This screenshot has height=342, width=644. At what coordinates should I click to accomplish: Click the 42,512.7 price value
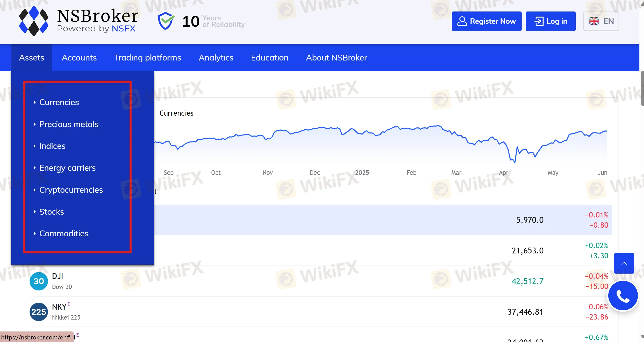click(x=528, y=281)
